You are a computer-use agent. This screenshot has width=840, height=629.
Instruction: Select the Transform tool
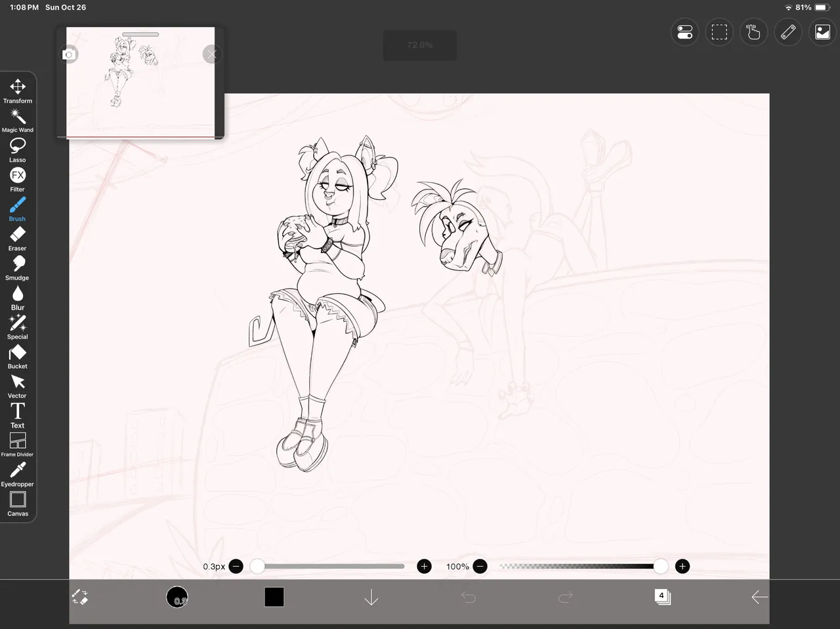[18, 91]
